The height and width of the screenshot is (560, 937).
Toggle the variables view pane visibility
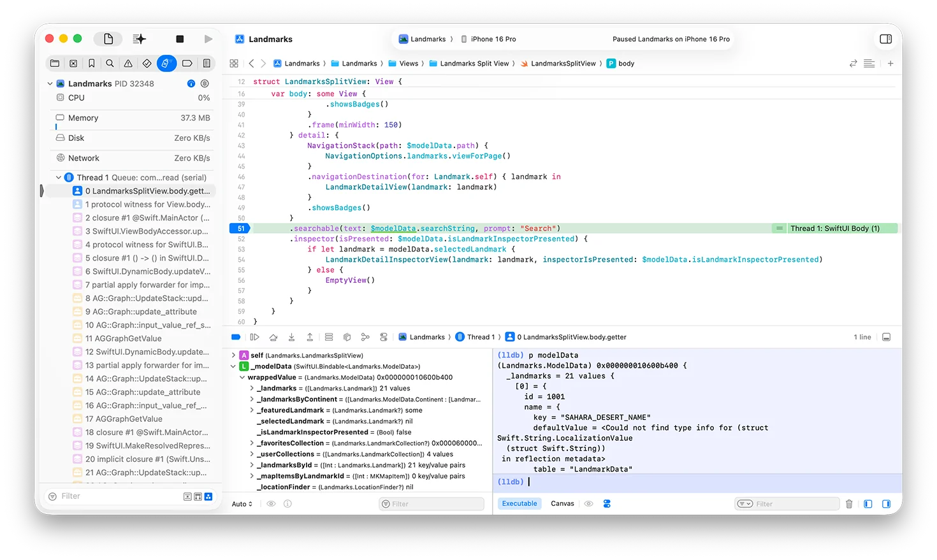coord(868,504)
